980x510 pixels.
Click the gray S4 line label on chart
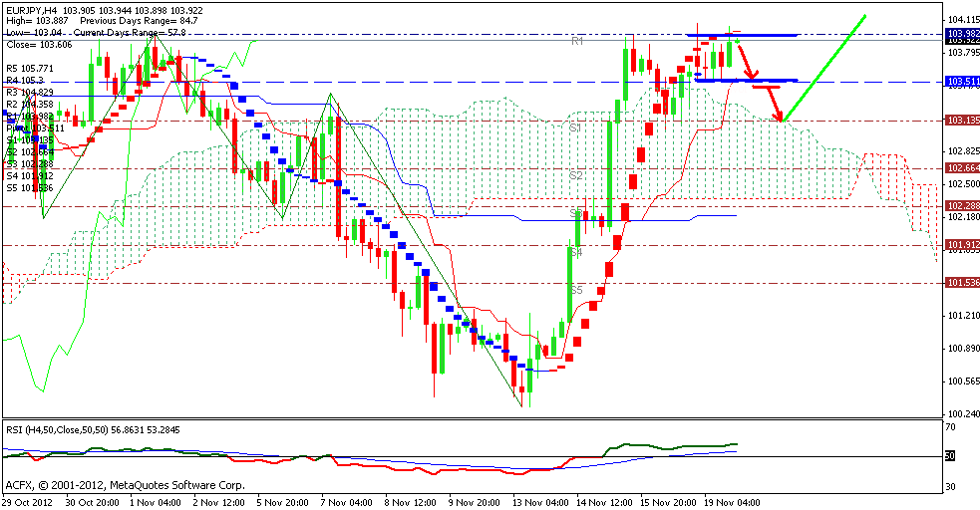[575, 252]
